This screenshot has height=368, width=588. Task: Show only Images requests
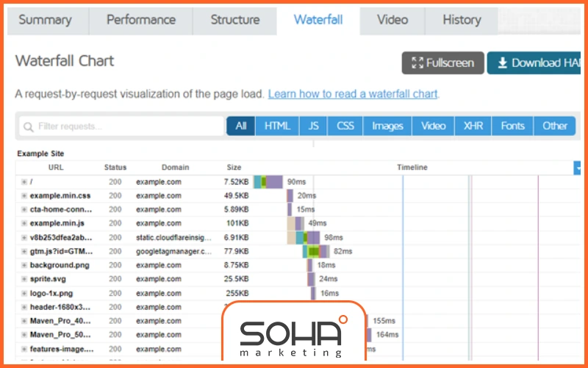pyautogui.click(x=387, y=126)
